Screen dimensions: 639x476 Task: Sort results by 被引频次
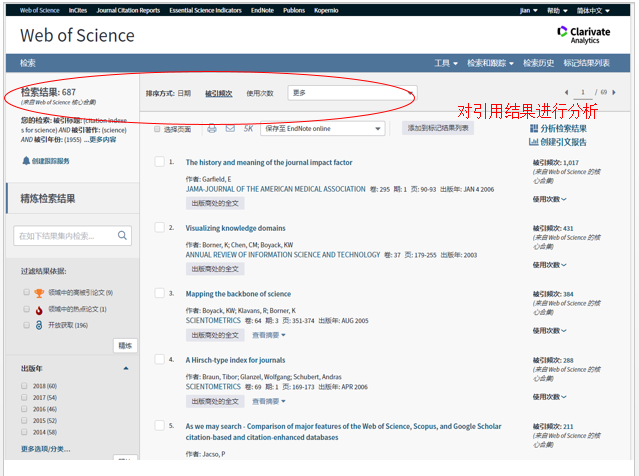pos(219,93)
